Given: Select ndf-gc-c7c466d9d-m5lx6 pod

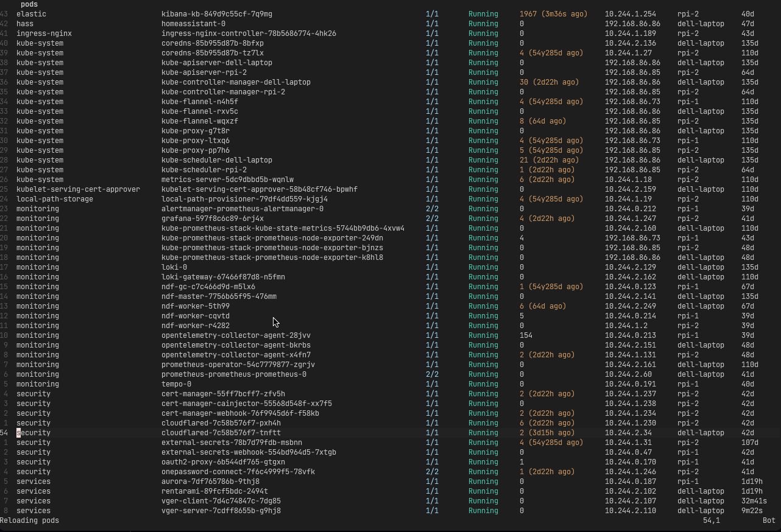Looking at the screenshot, I should [208, 287].
